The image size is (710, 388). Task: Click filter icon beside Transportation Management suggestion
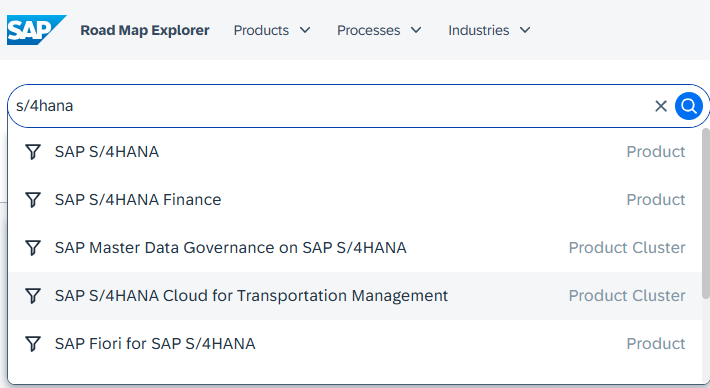point(33,296)
